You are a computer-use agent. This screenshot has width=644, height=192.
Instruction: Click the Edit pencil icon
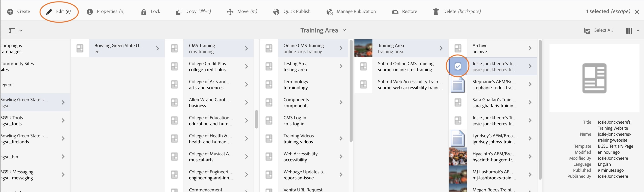[x=49, y=12]
